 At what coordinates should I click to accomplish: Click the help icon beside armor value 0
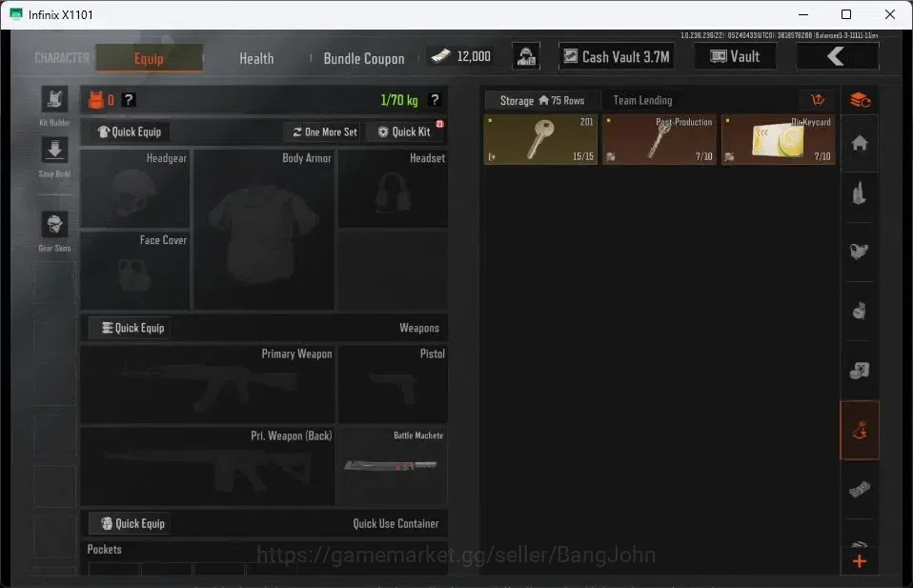pos(129,100)
